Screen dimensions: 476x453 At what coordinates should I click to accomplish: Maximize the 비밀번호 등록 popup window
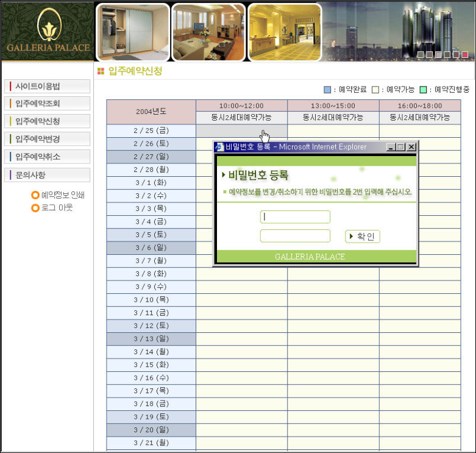[x=401, y=147]
